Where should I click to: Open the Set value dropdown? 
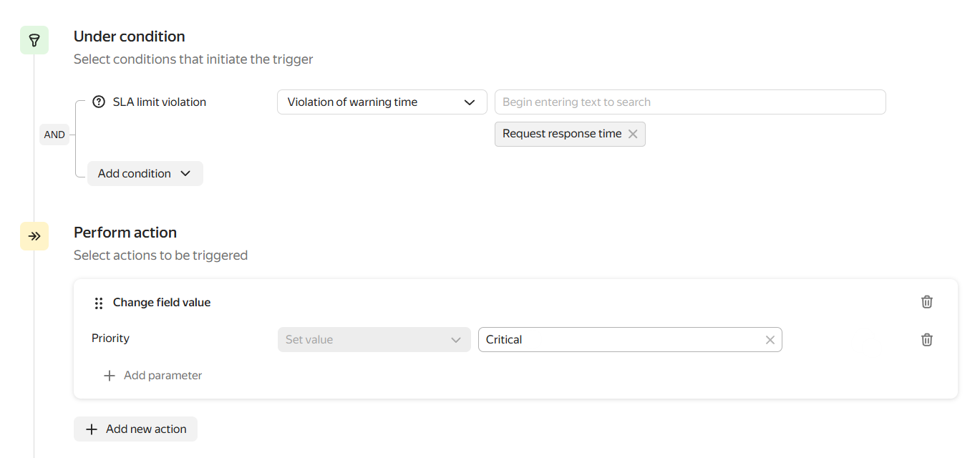coord(374,340)
